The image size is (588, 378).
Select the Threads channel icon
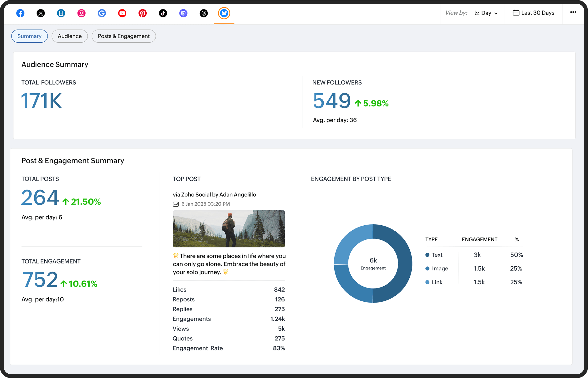[x=204, y=13]
